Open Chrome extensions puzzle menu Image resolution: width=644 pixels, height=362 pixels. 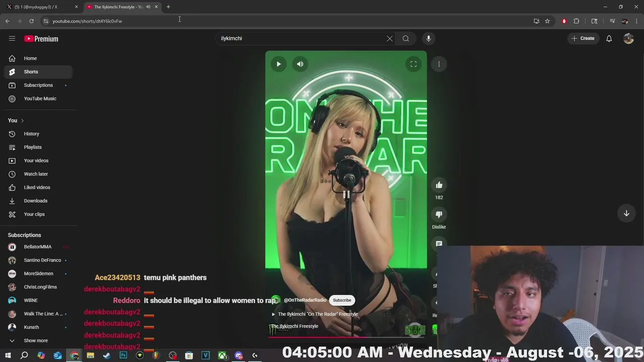(x=577, y=21)
